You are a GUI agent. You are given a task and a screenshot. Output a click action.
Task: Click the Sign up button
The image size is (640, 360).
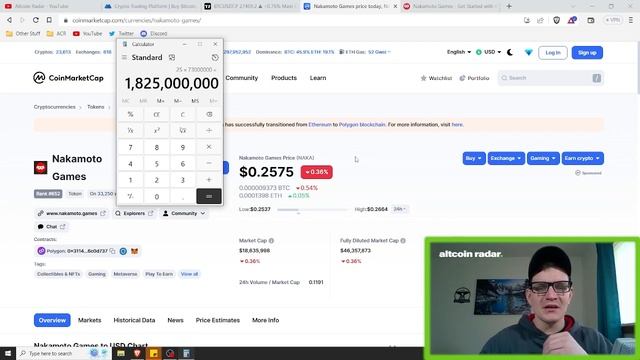point(587,53)
